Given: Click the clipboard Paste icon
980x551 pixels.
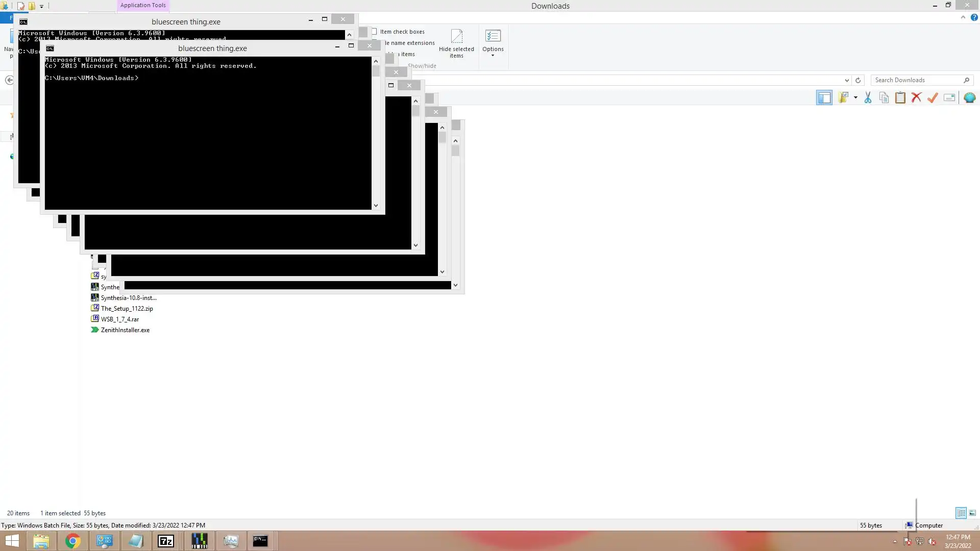Looking at the screenshot, I should pyautogui.click(x=900, y=98).
